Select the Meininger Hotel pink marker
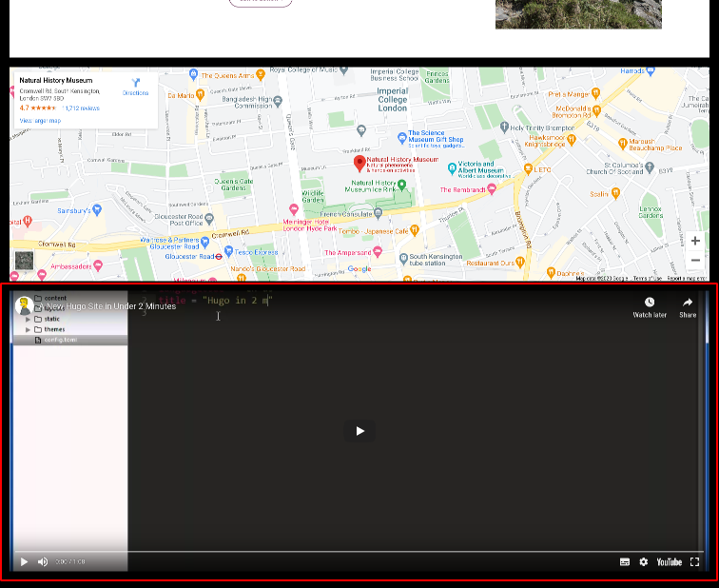This screenshot has width=719, height=588. point(294,209)
